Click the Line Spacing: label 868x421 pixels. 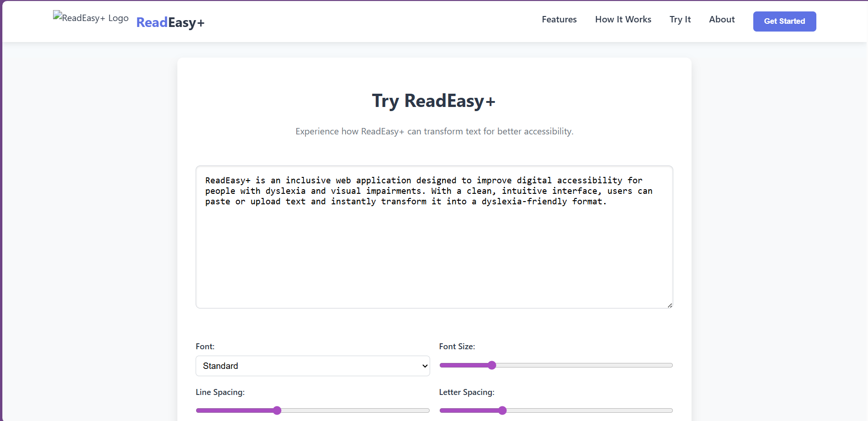(220, 392)
